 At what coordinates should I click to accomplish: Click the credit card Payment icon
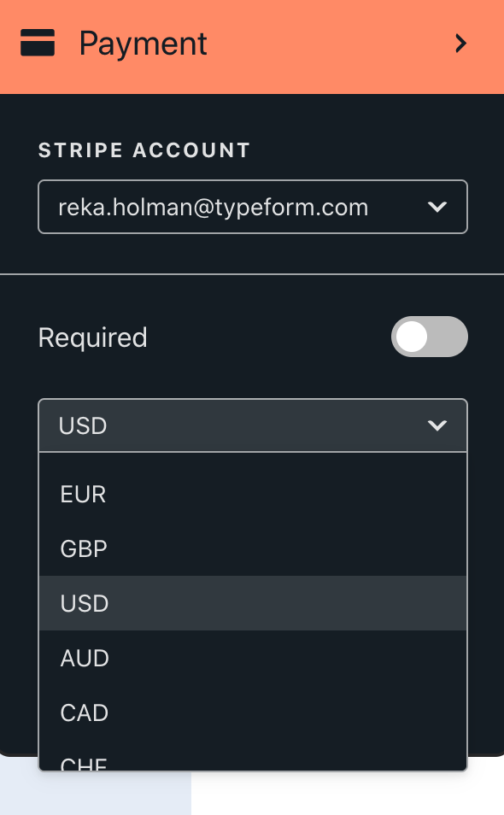coord(38,43)
